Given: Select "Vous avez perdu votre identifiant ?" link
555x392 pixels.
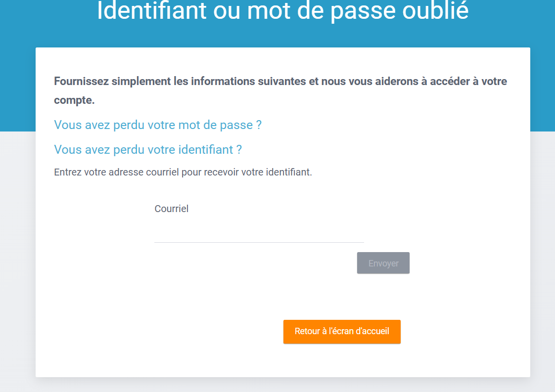Looking at the screenshot, I should click(147, 149).
